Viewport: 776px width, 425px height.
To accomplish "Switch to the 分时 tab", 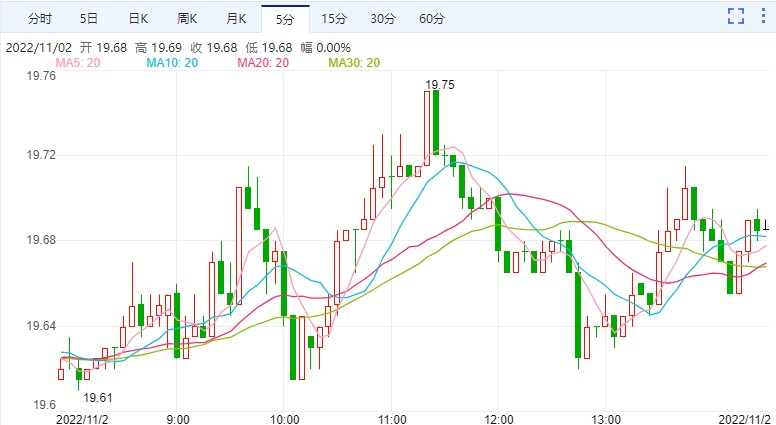I will (x=40, y=19).
